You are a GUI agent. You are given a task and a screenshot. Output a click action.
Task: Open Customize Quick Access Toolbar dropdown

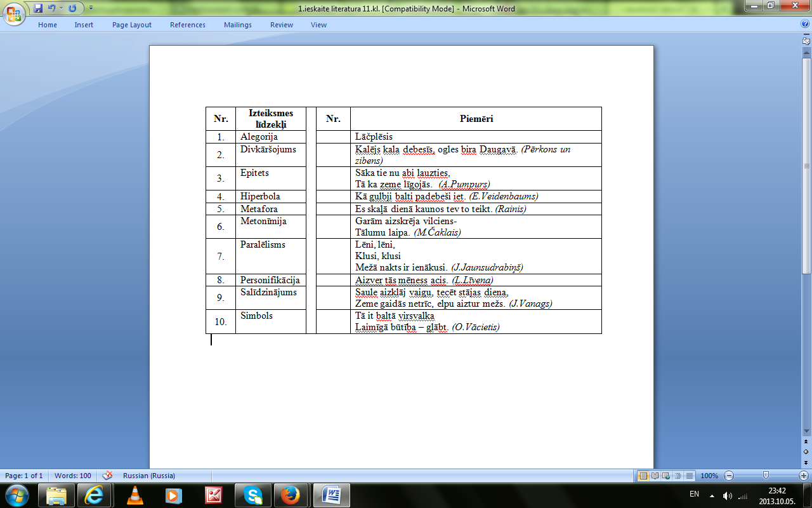[91, 8]
